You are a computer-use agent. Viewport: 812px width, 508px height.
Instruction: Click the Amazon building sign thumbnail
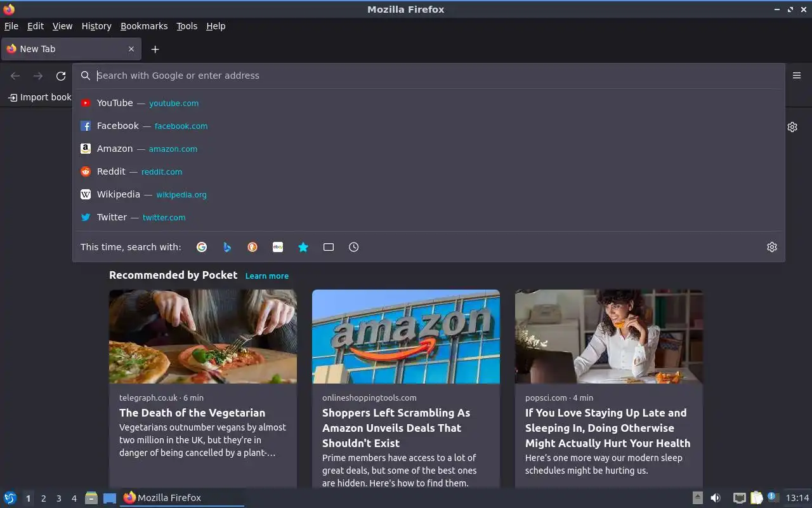406,337
